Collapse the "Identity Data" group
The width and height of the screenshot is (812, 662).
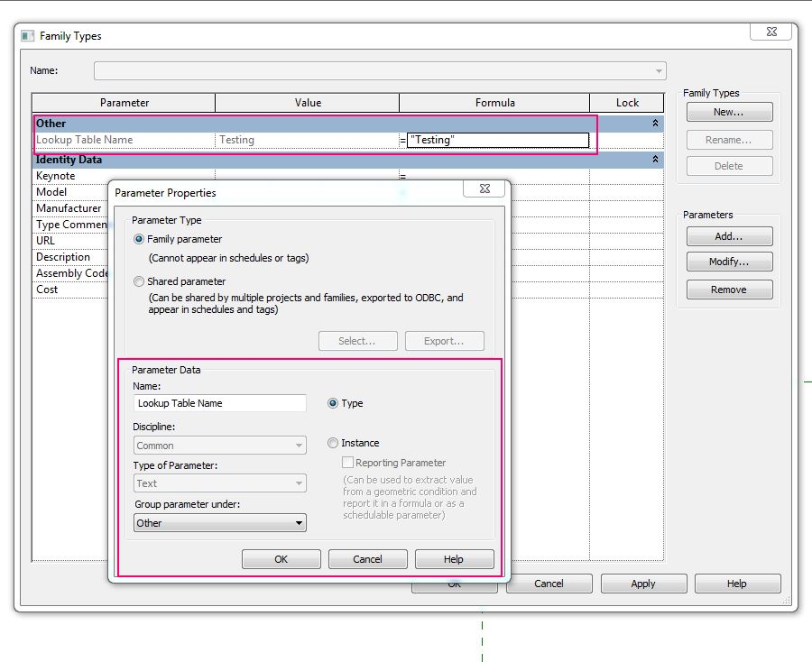pos(657,160)
